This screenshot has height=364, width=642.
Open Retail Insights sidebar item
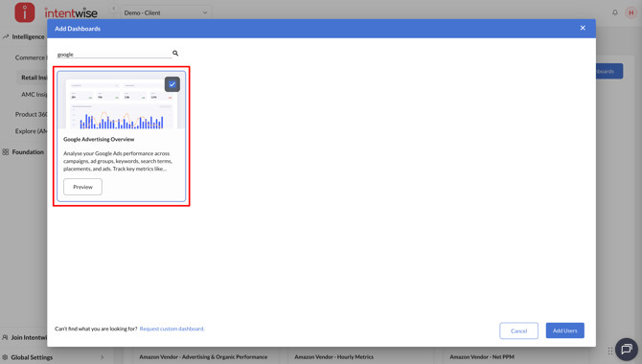34,78
